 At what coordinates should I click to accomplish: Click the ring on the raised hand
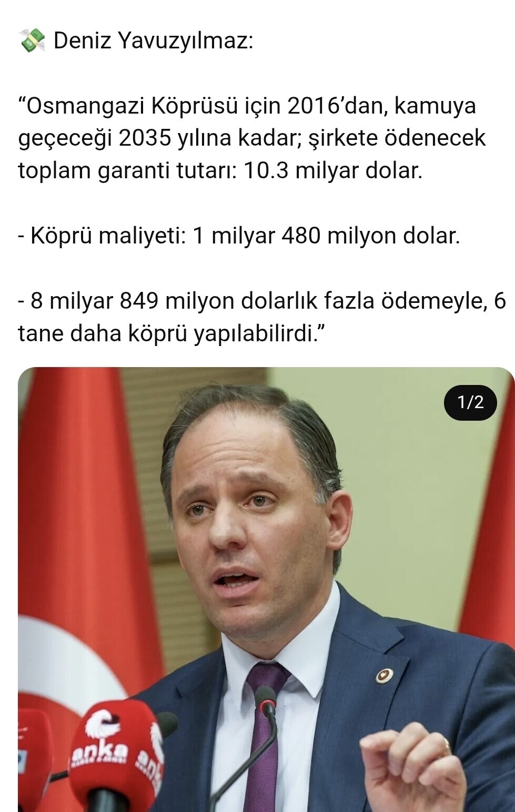(x=446, y=745)
